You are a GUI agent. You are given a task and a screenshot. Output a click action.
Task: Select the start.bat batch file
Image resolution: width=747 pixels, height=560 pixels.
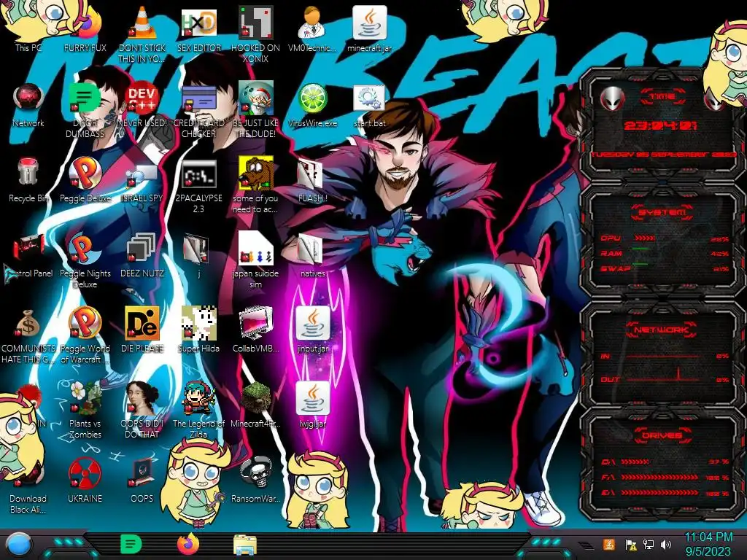click(x=370, y=105)
